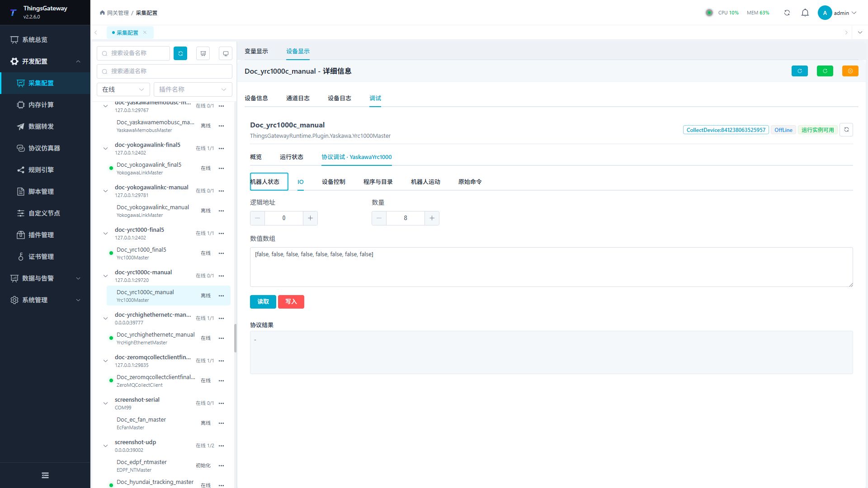Click the page refresh icon in the top bar

click(787, 13)
